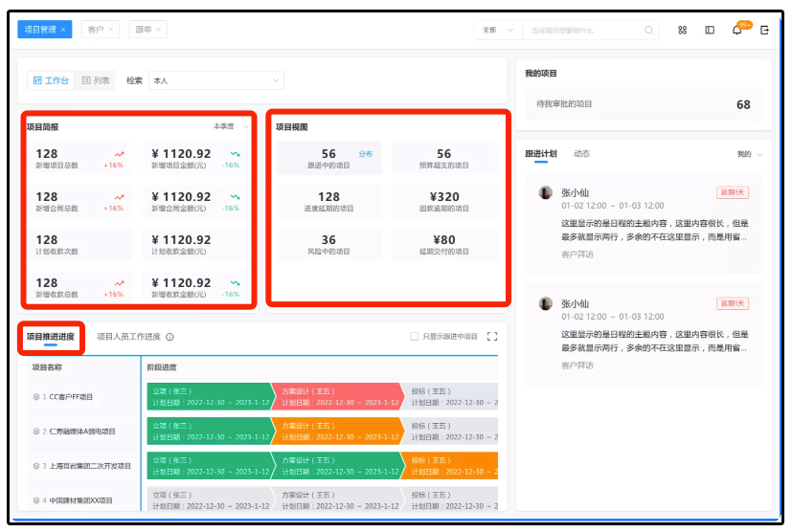Close the 项目管理 tab
Viewport: 792px width, 532px height.
pos(63,30)
